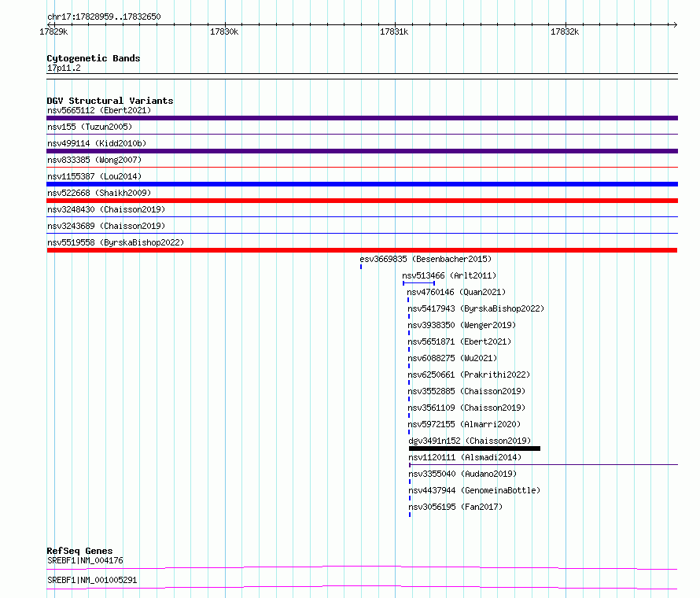
Task: Select nsv1155387 (Lou2014) label
Action: point(94,176)
